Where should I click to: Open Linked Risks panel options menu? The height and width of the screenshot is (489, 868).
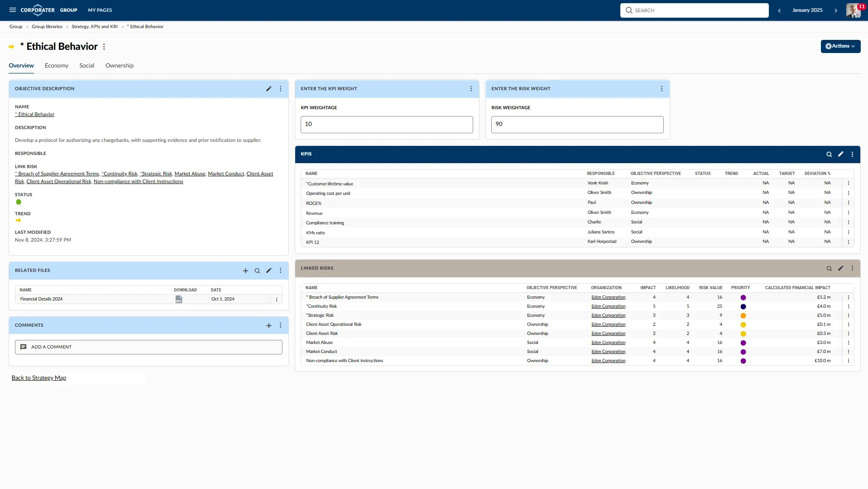tap(853, 268)
